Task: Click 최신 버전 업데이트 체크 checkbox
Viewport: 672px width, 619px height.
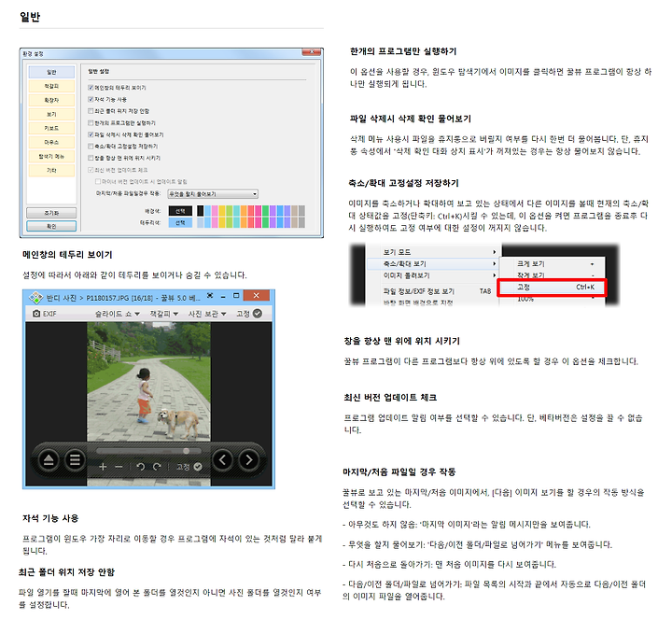Action: [91, 170]
